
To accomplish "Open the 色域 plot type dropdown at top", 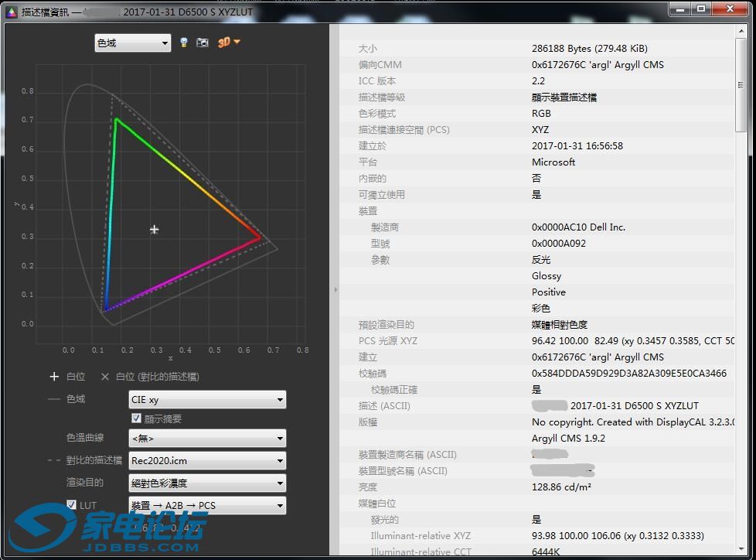I will 132,43.
